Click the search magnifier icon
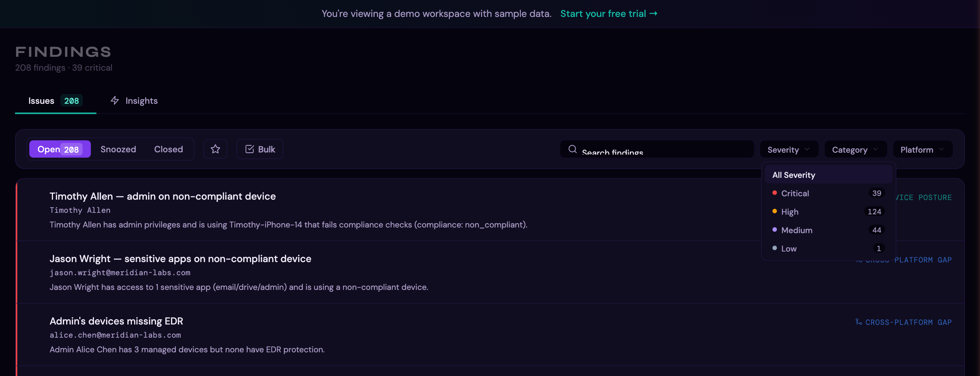Screen dimensions: 980x376 [573, 149]
